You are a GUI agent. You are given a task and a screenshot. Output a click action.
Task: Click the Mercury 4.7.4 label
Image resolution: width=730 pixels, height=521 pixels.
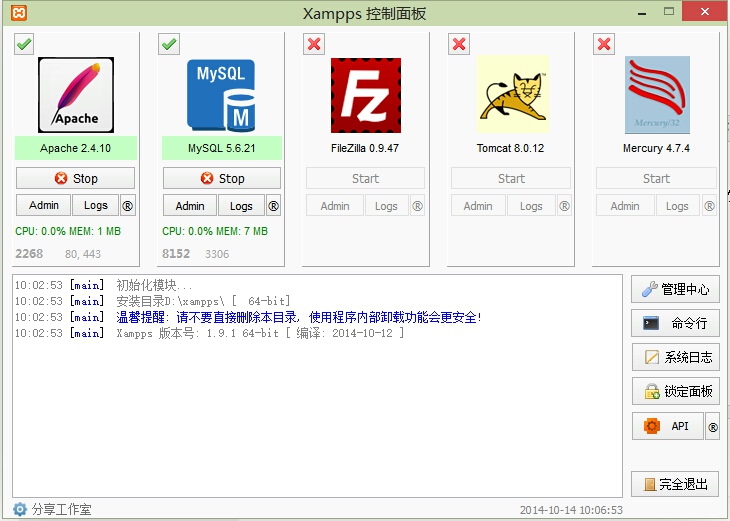coord(656,148)
